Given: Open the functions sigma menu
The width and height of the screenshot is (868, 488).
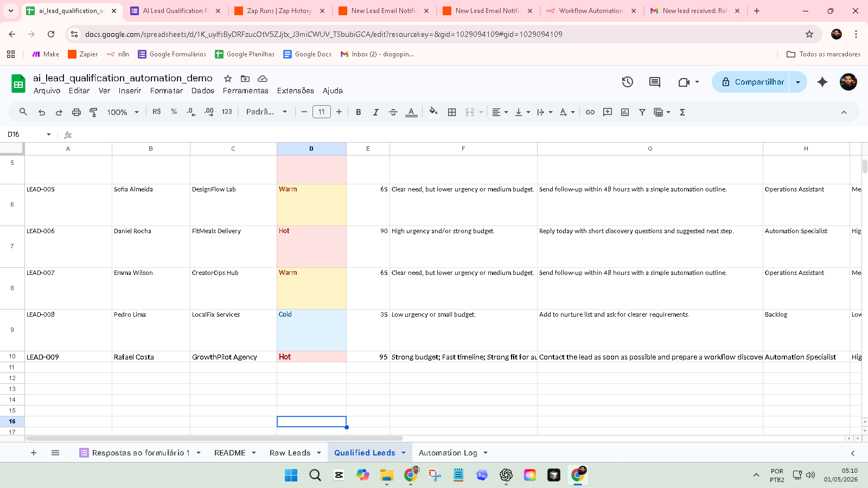Looking at the screenshot, I should pos(682,112).
